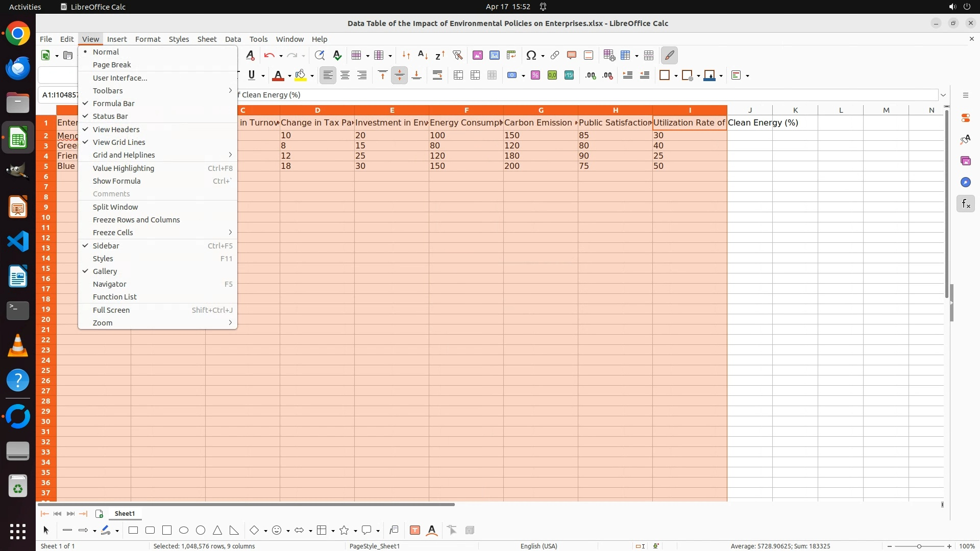Open LibreOffice Writer from the dock
Screen dimensions: 980x551
pos(18,276)
